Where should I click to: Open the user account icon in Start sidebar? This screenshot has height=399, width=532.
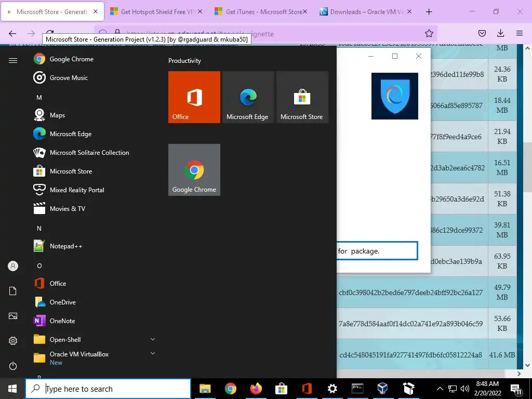pos(13,266)
